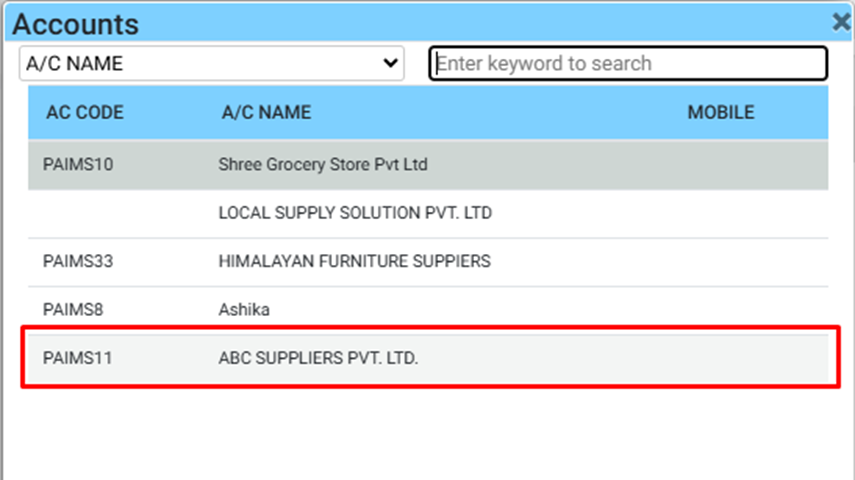Click account code PAIMS8

tap(73, 309)
